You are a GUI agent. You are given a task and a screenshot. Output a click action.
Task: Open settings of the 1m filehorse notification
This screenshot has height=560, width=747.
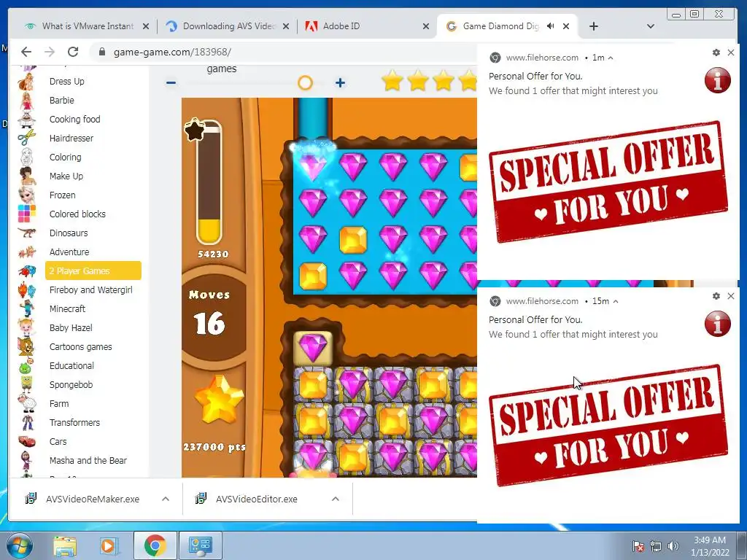click(716, 52)
